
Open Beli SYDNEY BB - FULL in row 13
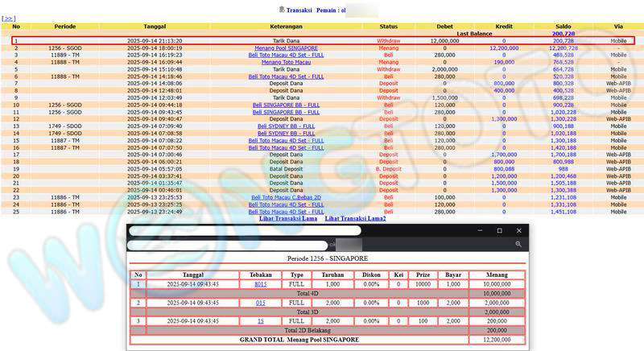pyautogui.click(x=286, y=126)
